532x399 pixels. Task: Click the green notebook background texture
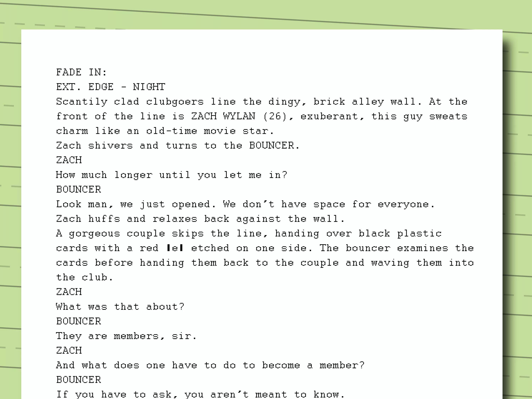[x=13, y=199]
